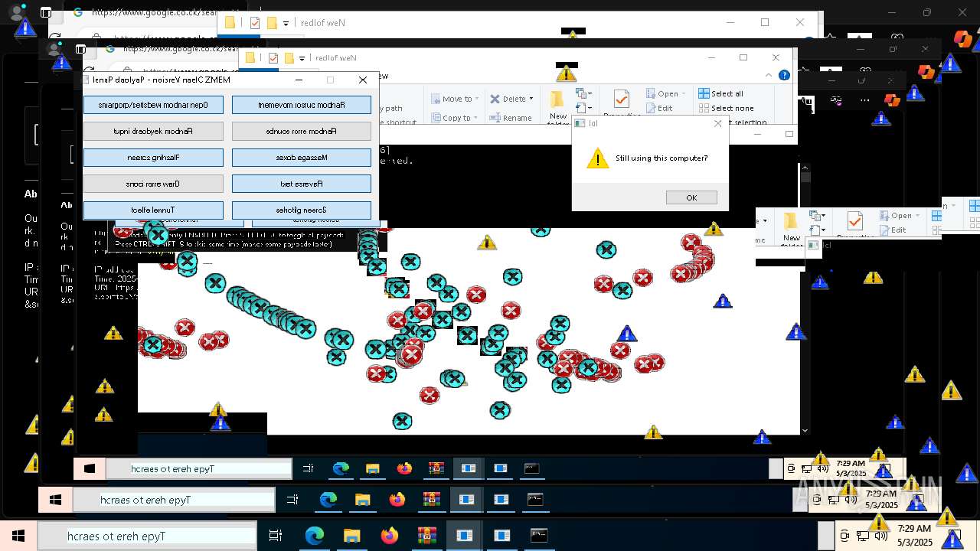Image resolution: width=980 pixels, height=551 pixels.
Task: Open Command Prompt from the bottom taskbar
Action: [x=539, y=536]
